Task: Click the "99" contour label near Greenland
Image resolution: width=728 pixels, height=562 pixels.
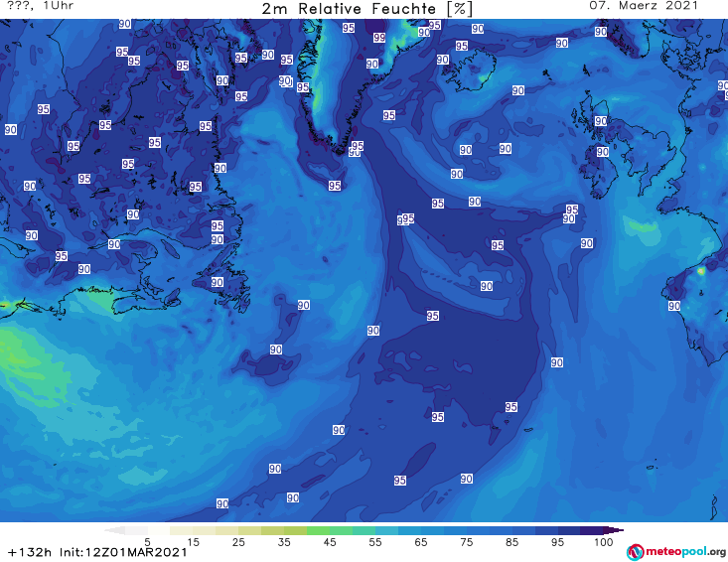Action: click(379, 38)
